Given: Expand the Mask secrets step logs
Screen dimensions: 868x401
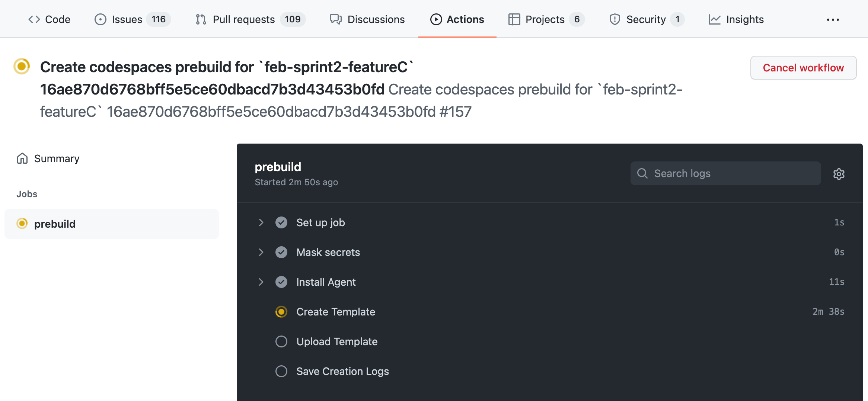Looking at the screenshot, I should (x=261, y=252).
